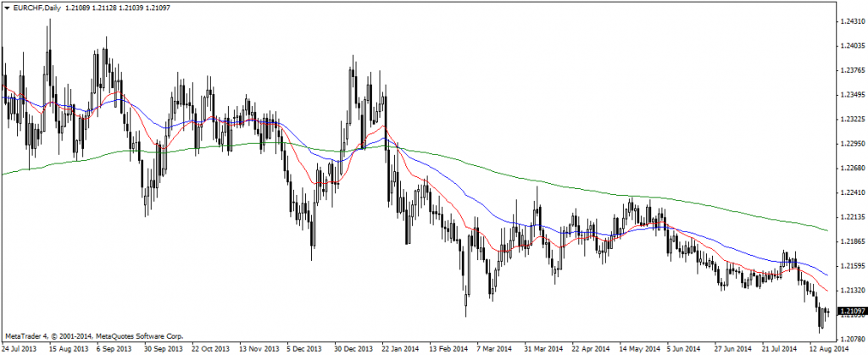Click the triangle arrow beside EURCHF,Daily
The height and width of the screenshot is (355, 868).
pos(7,8)
